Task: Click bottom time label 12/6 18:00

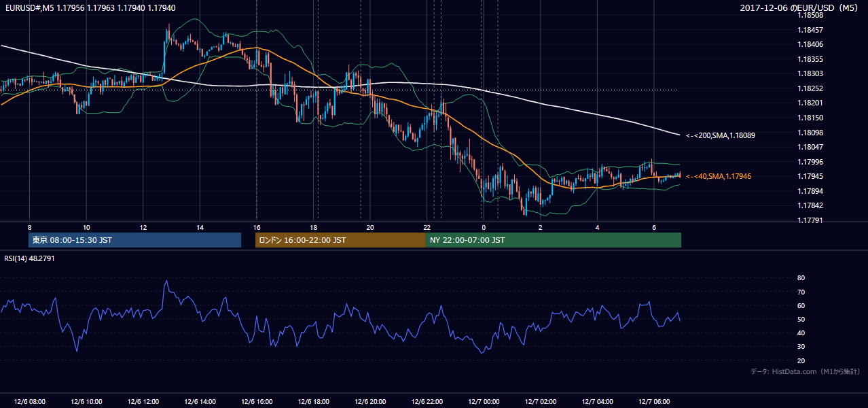Action: pyautogui.click(x=314, y=401)
